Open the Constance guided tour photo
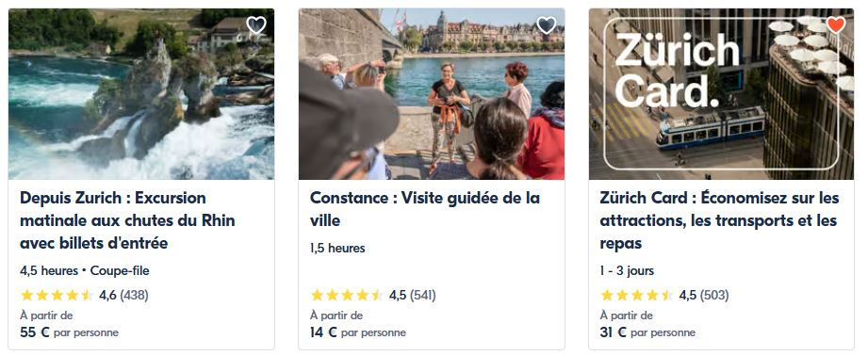 [x=432, y=94]
